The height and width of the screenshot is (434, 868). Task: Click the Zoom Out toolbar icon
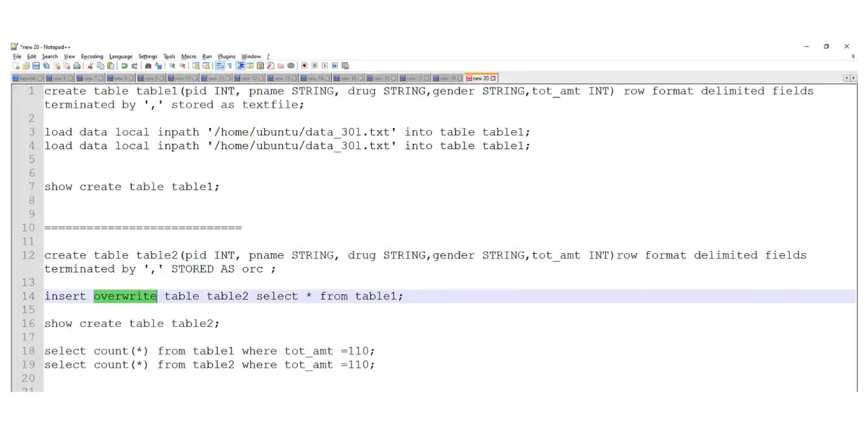point(182,65)
